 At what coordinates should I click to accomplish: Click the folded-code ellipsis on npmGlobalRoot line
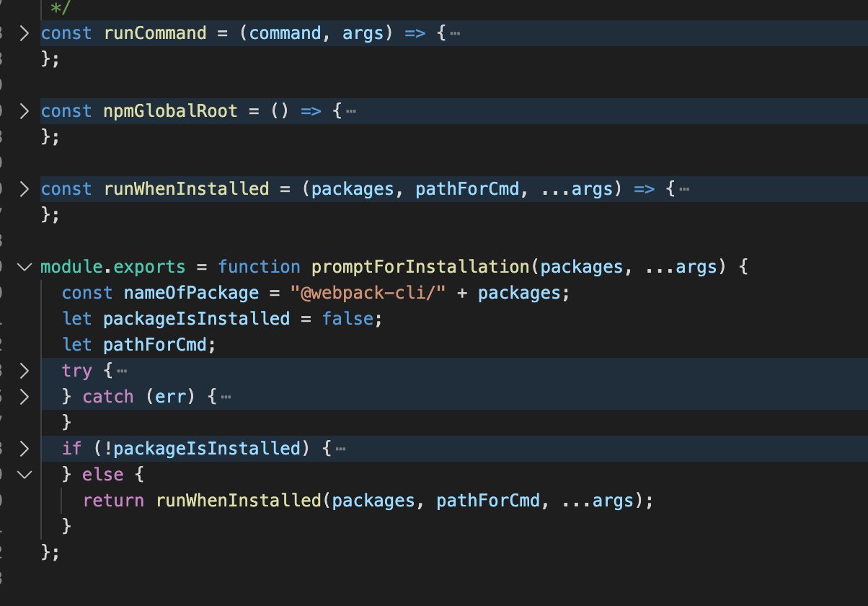pos(350,111)
